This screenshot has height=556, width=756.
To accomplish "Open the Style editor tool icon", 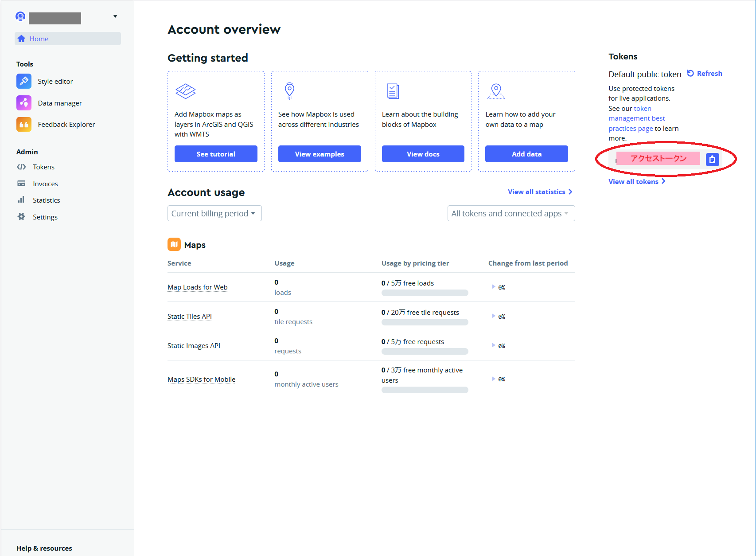I will [x=24, y=81].
